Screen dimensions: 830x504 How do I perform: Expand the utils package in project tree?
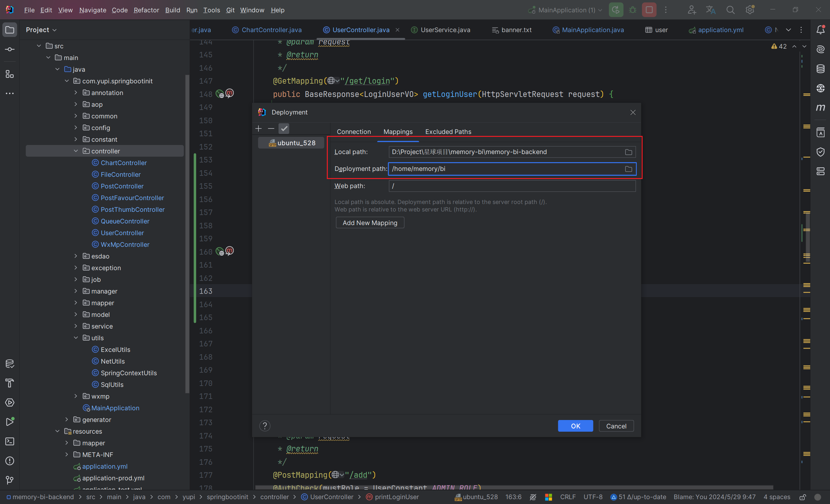[77, 337]
